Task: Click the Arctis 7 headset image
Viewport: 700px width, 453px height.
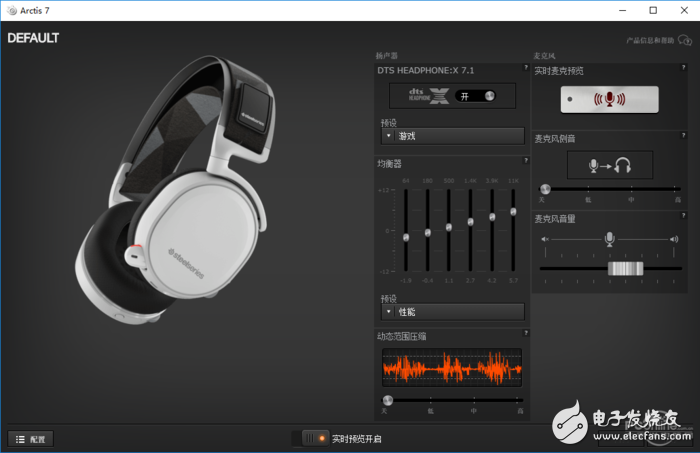Action: pos(175,190)
